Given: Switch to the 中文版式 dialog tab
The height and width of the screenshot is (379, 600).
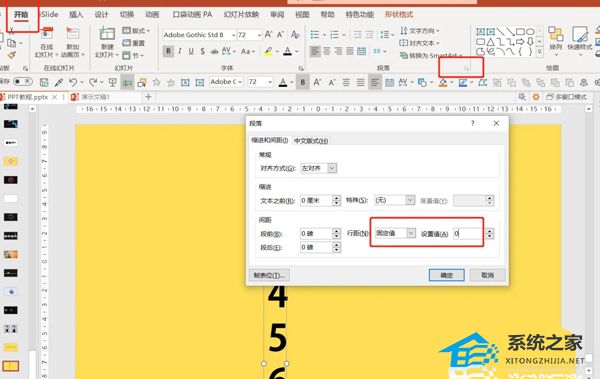Looking at the screenshot, I should click(311, 141).
